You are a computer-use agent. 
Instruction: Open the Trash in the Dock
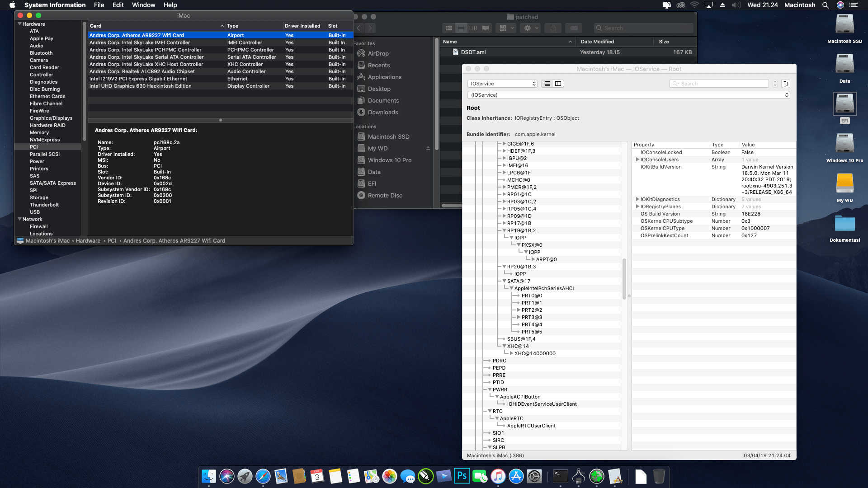coord(659,476)
